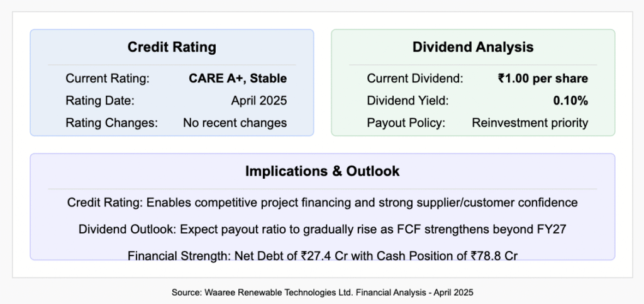Select the 0.10% dividend yield value
Viewport: 644px width, 304px height.
pos(570,101)
